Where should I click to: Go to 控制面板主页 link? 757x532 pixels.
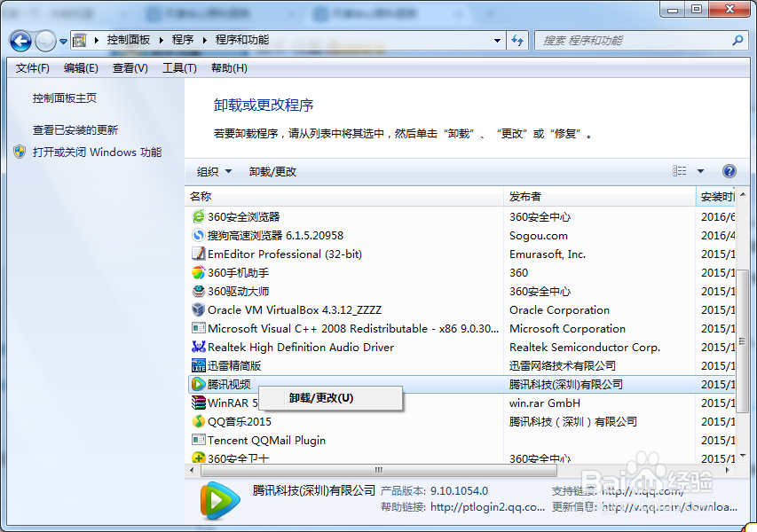click(65, 98)
